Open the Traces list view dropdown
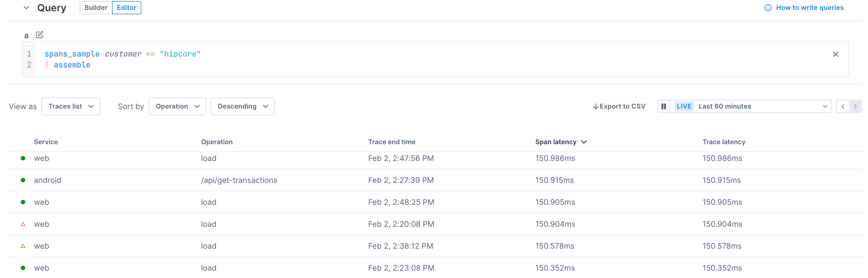868x278 pixels. (x=71, y=106)
